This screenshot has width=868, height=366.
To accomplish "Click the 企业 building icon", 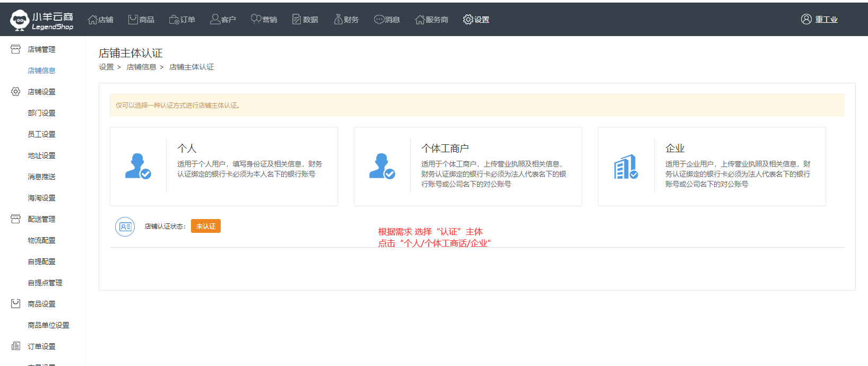I will (x=626, y=167).
